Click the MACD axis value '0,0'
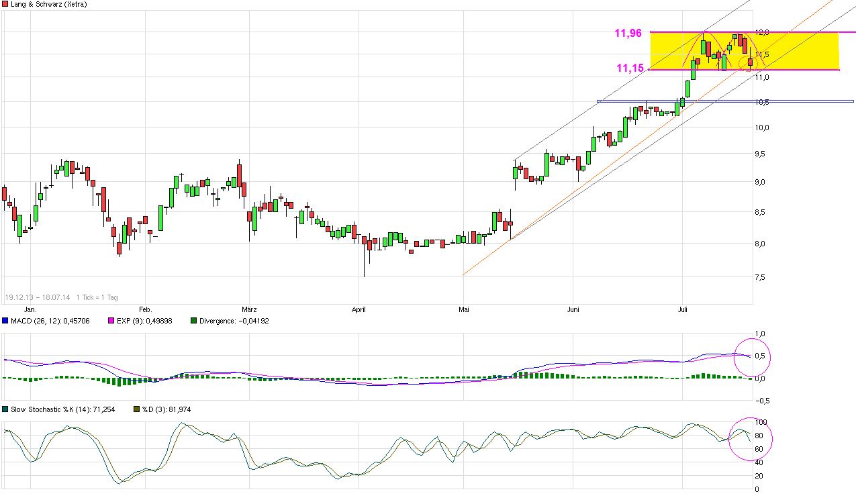The image size is (856, 504). (x=761, y=379)
